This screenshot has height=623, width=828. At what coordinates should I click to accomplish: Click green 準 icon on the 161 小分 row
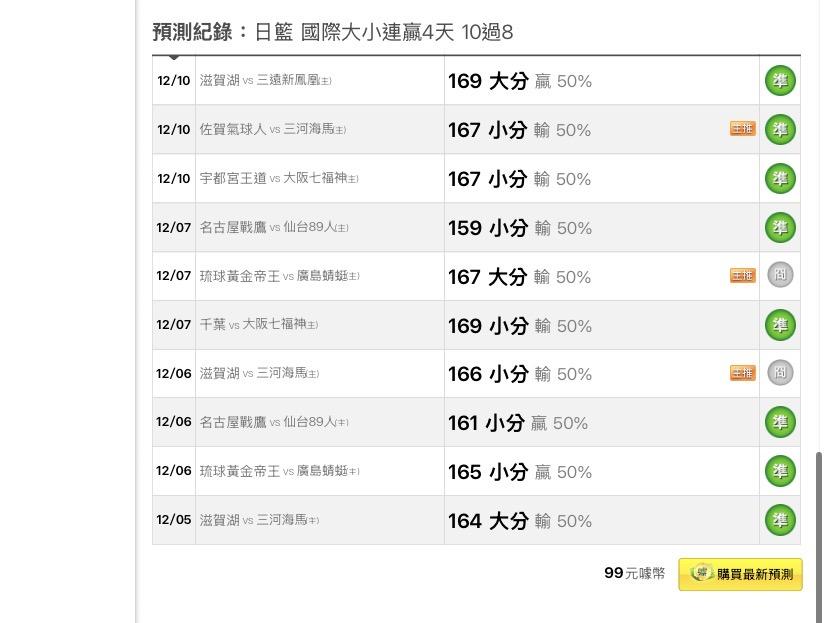click(780, 422)
